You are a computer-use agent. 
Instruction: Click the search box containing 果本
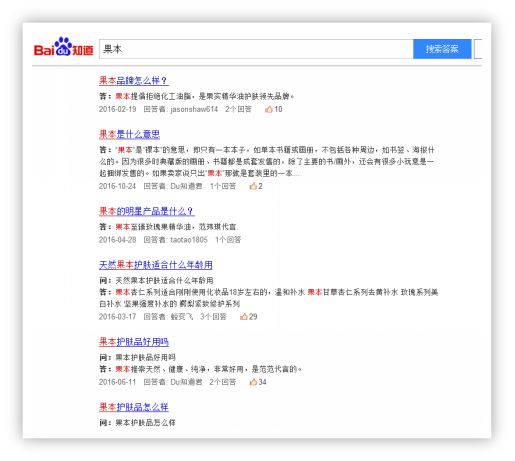point(256,49)
